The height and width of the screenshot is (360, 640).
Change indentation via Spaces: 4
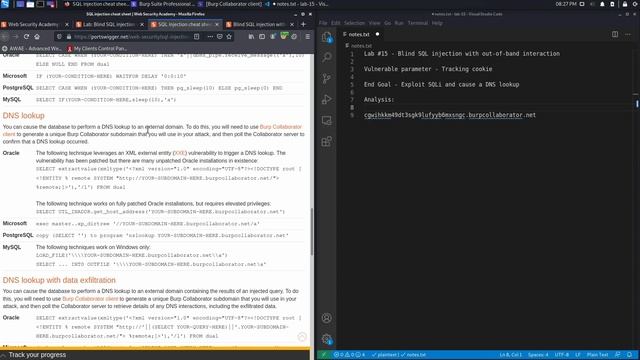coord(538,355)
